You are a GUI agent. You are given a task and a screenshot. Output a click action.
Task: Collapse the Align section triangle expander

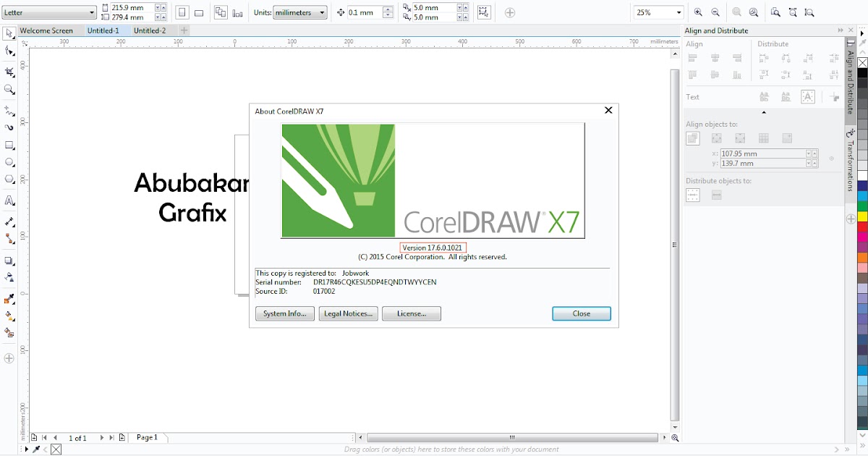coord(764,112)
